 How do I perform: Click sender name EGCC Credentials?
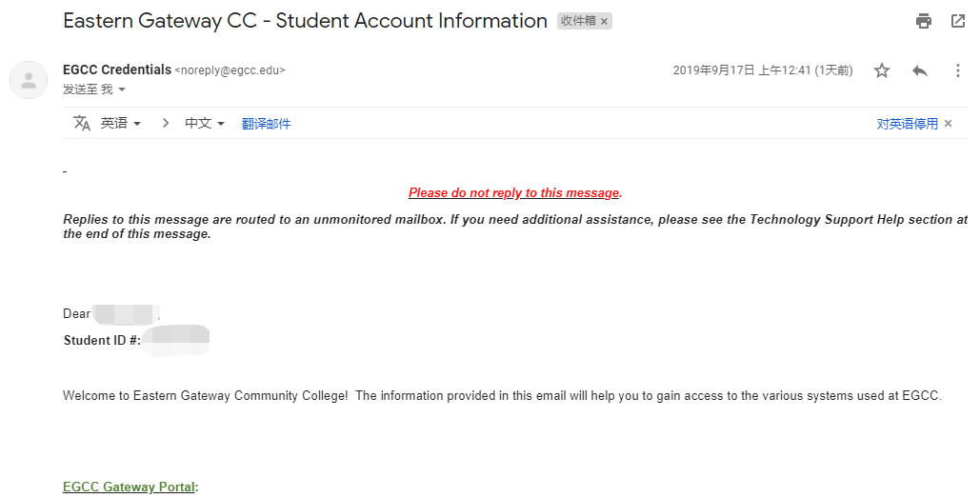117,70
